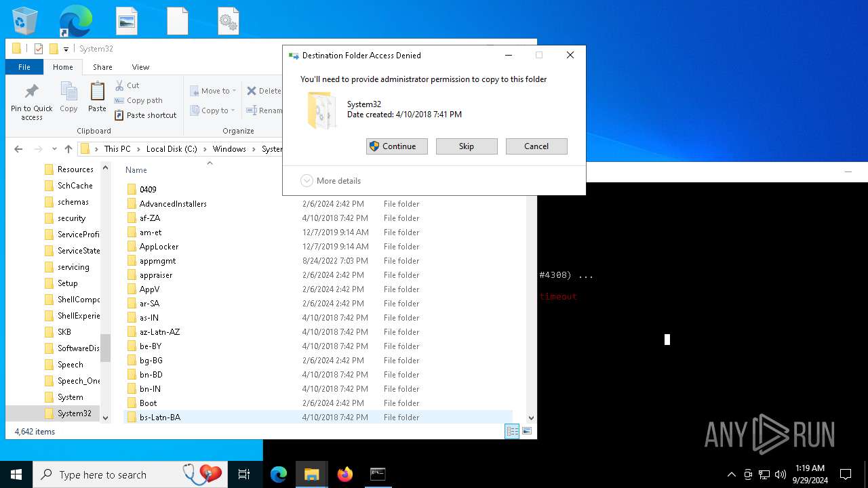868x488 pixels.
Task: Expand Windows breadcrumb chevron
Action: (254, 149)
